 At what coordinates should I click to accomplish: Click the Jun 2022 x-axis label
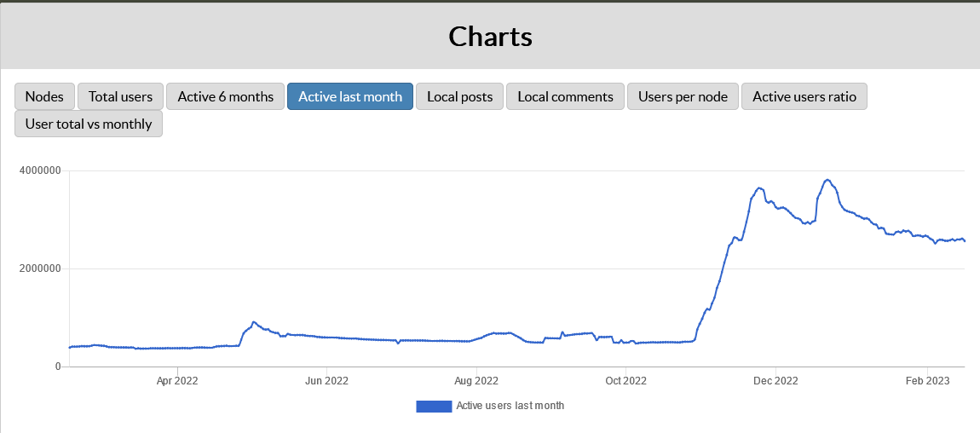point(326,381)
